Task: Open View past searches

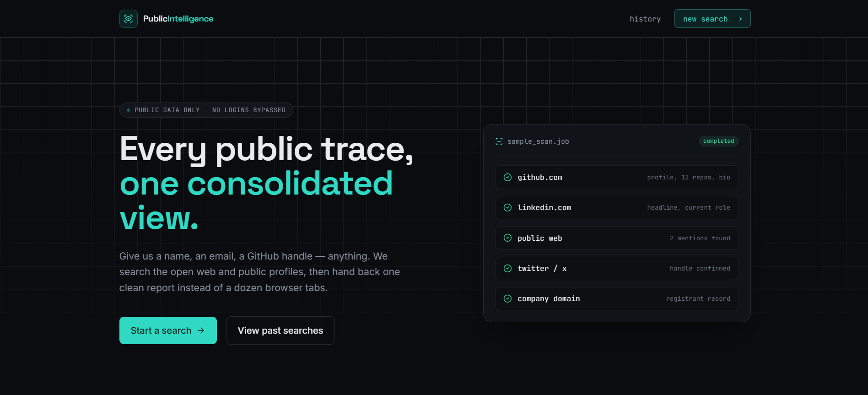Action: (280, 330)
